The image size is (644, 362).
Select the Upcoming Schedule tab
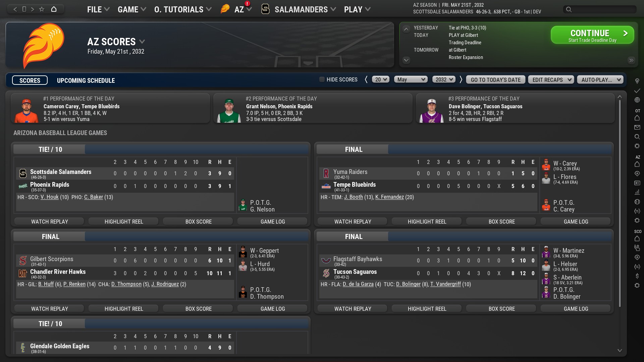coord(86,80)
